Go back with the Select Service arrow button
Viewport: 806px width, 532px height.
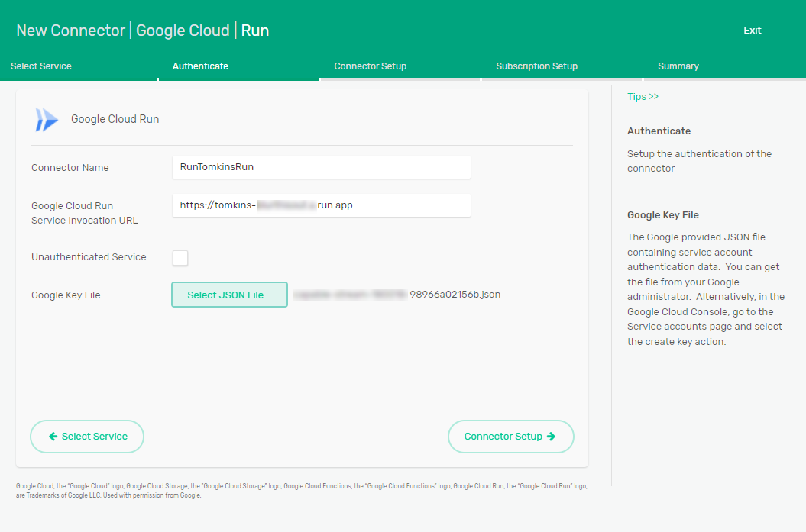[87, 437]
